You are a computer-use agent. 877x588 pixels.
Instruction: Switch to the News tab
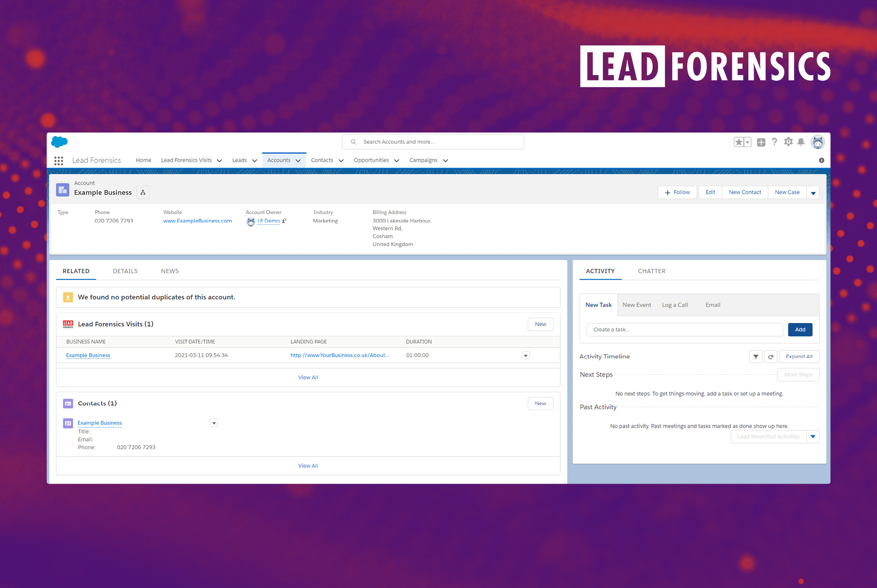click(x=170, y=271)
